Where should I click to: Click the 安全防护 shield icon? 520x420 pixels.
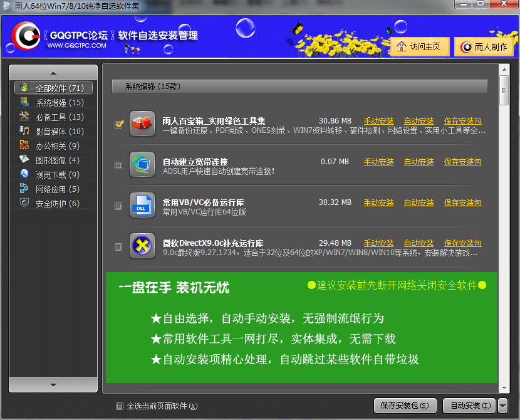click(x=24, y=202)
